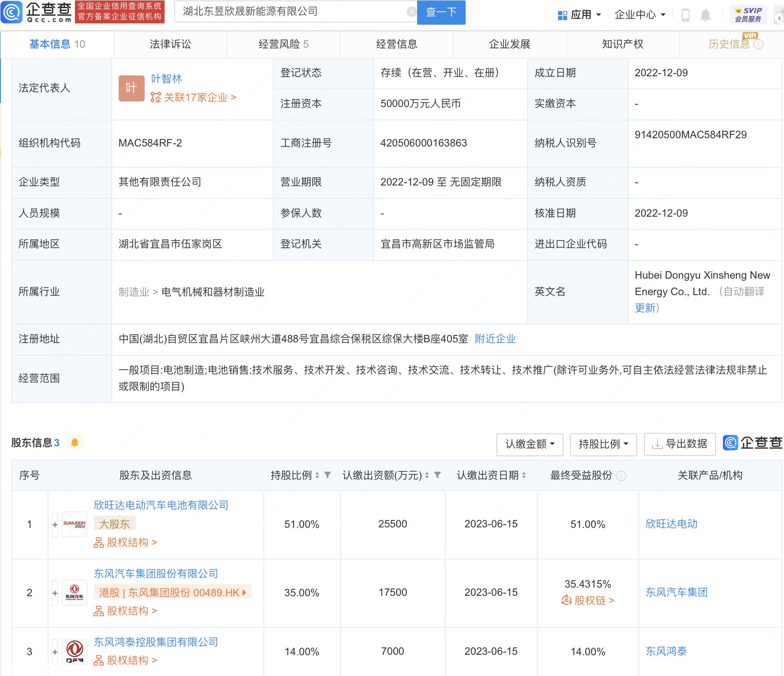Viewport: 784px width, 676px height.
Task: Expand 港股 东风集团股份 00489.HK tag
Action: click(x=173, y=592)
